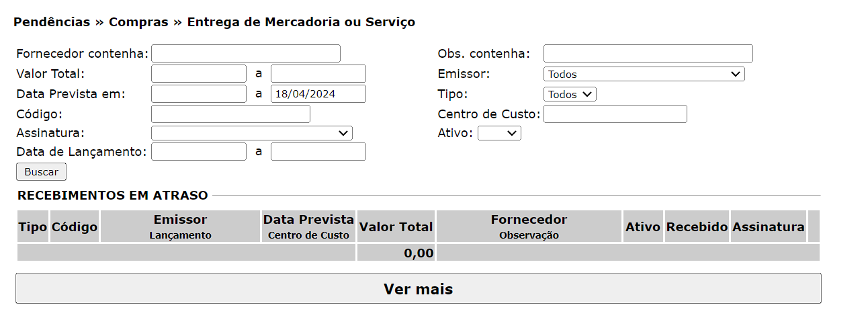Click the Data de Lançamento end field

[x=318, y=152]
